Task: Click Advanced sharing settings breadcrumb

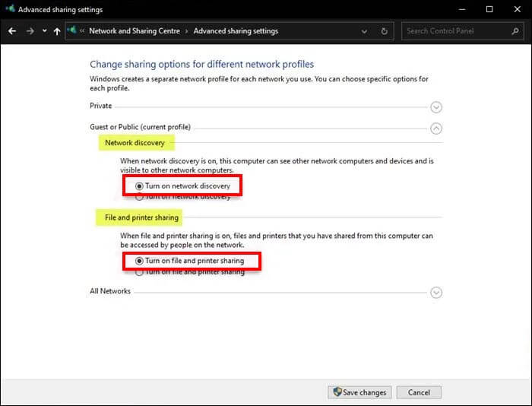Action: pyautogui.click(x=236, y=31)
